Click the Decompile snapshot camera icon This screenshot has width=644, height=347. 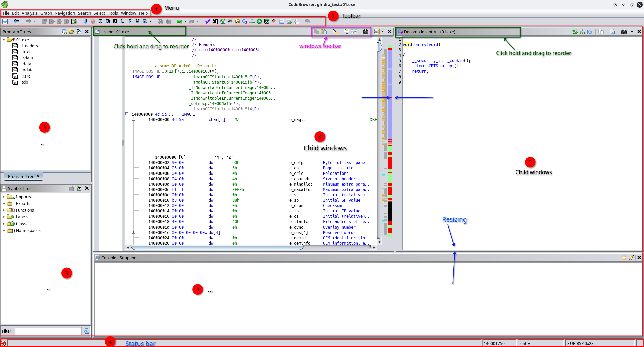pos(624,32)
